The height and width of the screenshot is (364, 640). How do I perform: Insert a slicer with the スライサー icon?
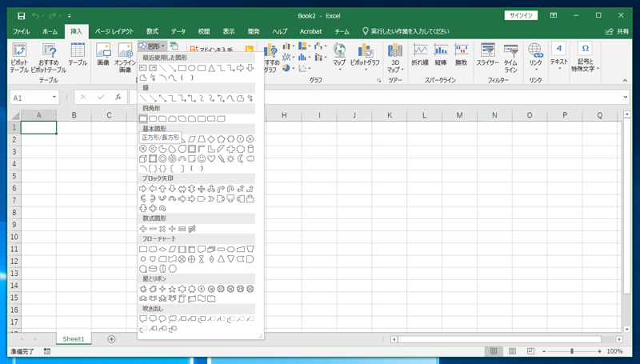point(487,54)
